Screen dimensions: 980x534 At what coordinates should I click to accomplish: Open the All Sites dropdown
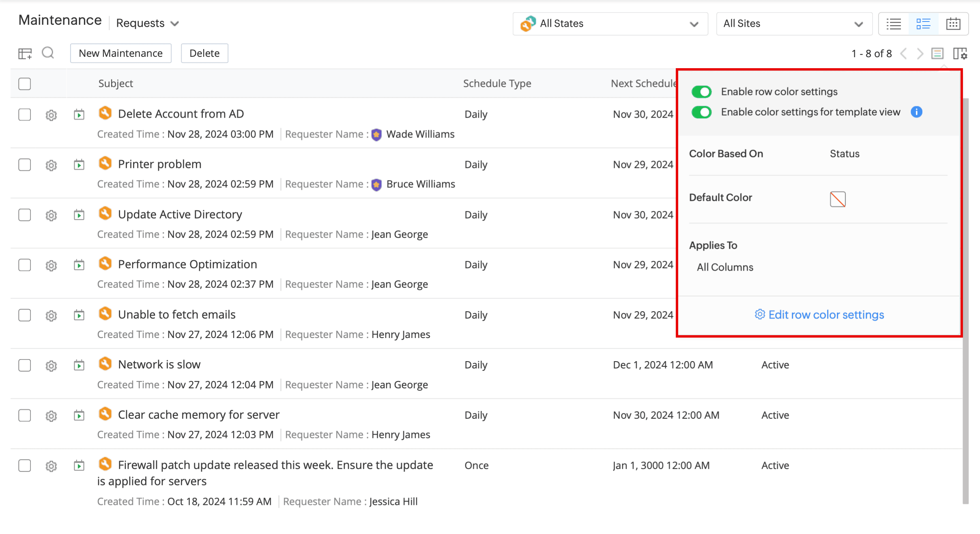[794, 24]
